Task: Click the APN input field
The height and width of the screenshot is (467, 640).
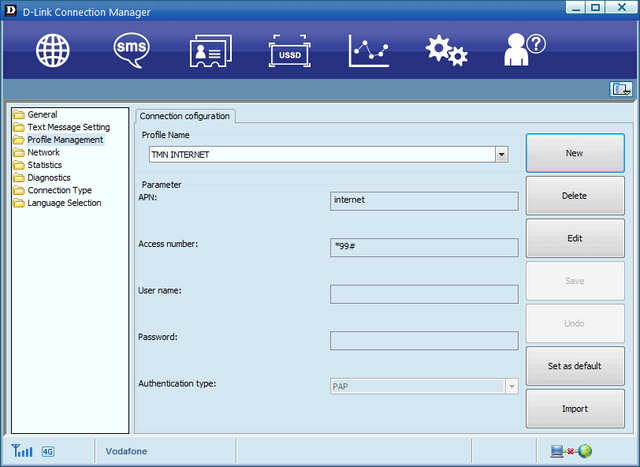Action: click(424, 200)
